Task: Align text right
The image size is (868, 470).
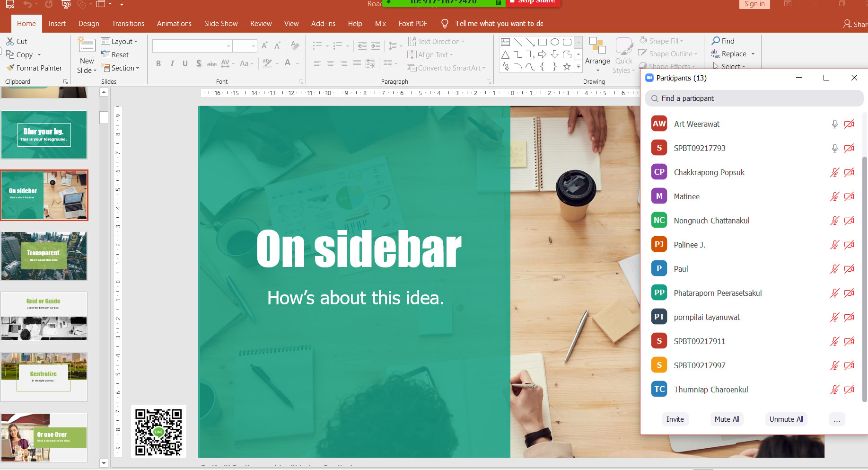Action: [x=344, y=63]
